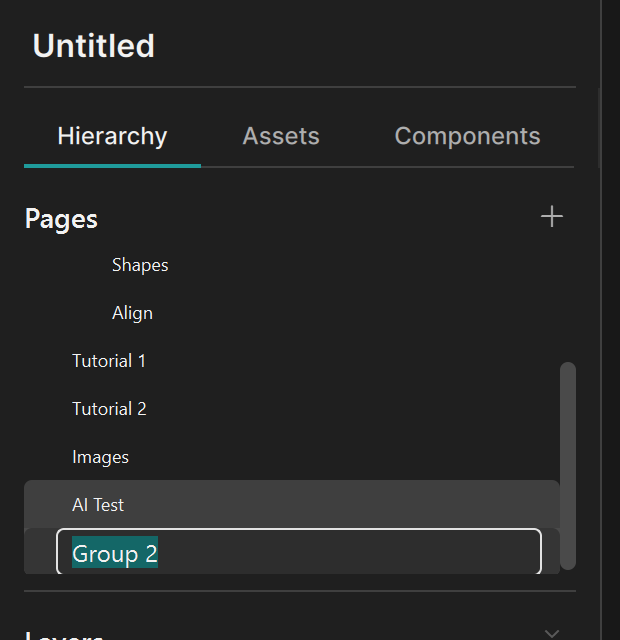
Task: Collapse the Layers section chevron
Action: [x=552, y=634]
